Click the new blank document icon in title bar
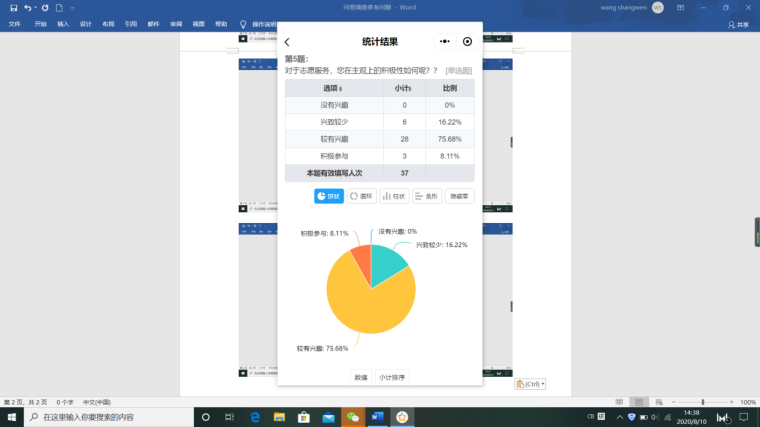This screenshot has height=427, width=760. [x=59, y=7]
